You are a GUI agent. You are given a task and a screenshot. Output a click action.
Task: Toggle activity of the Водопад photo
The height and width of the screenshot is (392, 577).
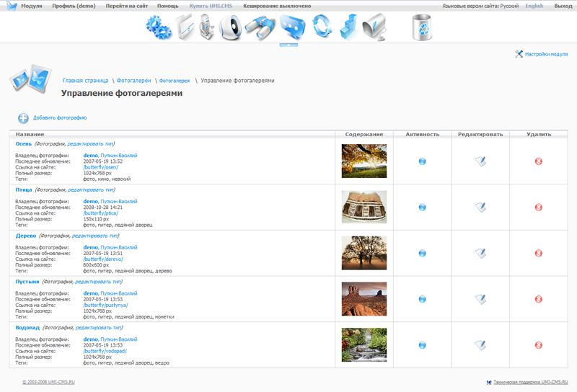tap(423, 345)
